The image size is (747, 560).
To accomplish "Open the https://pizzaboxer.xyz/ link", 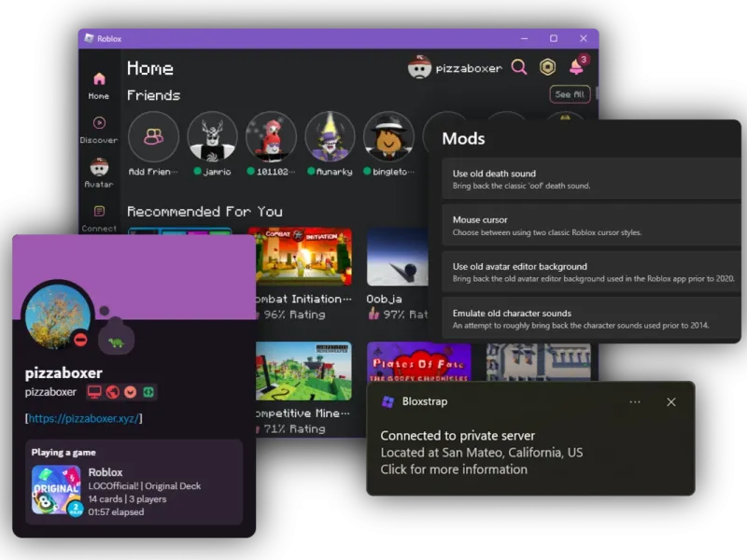I will pos(83,418).
